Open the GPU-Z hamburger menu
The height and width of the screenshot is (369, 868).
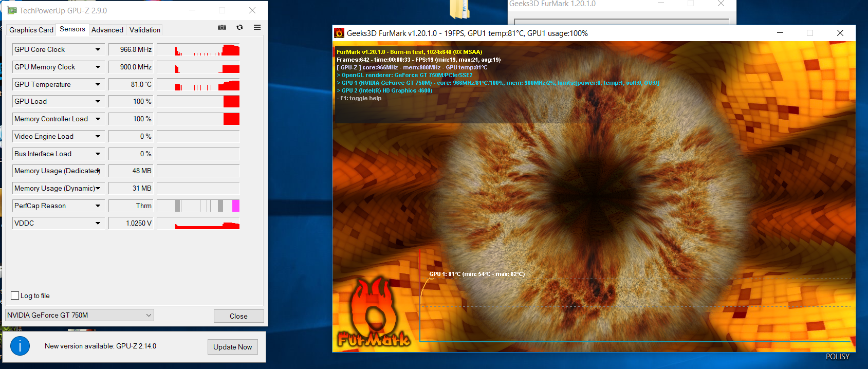point(257,27)
